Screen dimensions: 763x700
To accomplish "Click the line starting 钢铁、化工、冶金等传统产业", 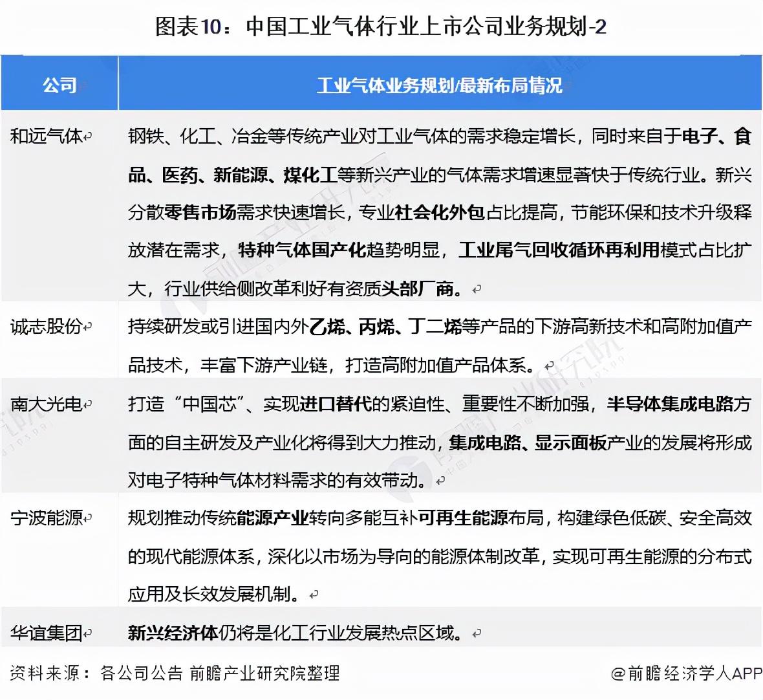I will point(440,136).
